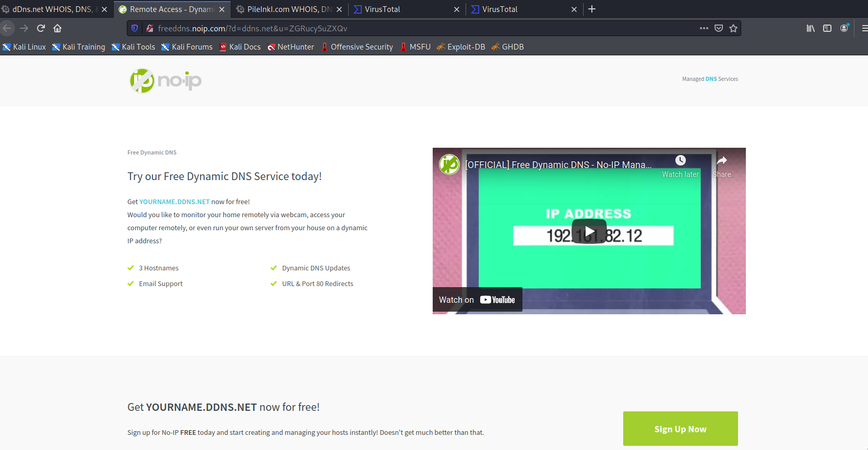Open the browser home page
868x450 pixels.
click(57, 28)
